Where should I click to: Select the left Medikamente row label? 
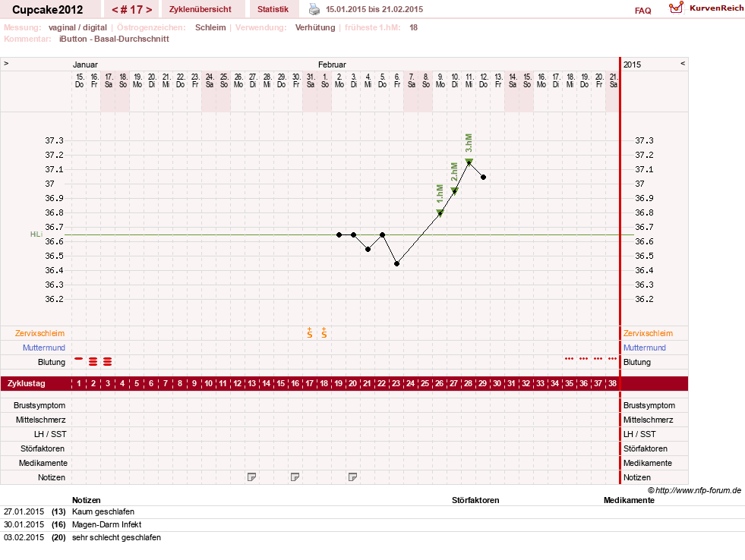[x=43, y=463]
